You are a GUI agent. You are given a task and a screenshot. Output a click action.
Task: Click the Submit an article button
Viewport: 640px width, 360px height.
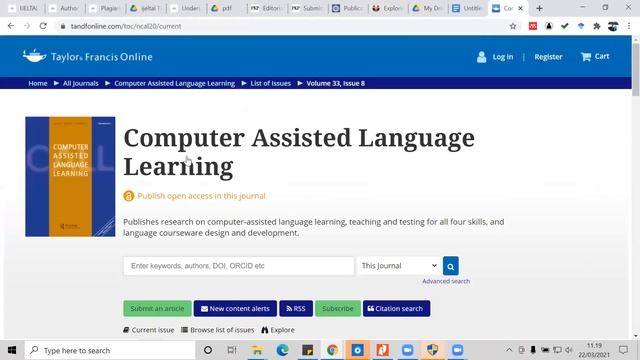pos(157,309)
